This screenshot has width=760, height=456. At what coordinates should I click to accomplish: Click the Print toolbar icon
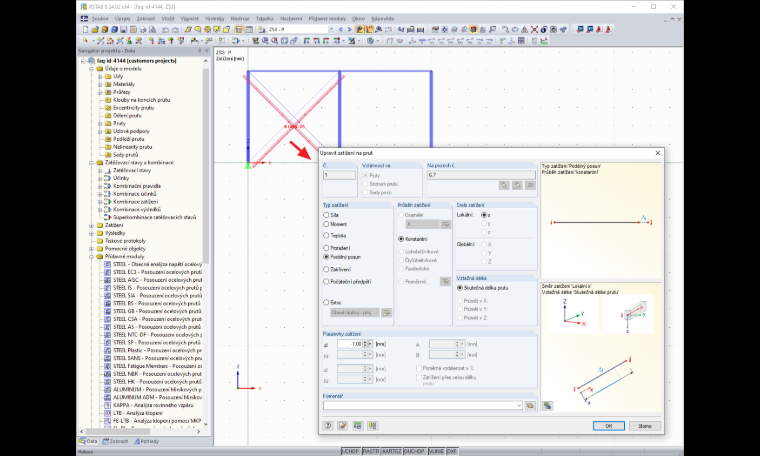tap(142, 30)
